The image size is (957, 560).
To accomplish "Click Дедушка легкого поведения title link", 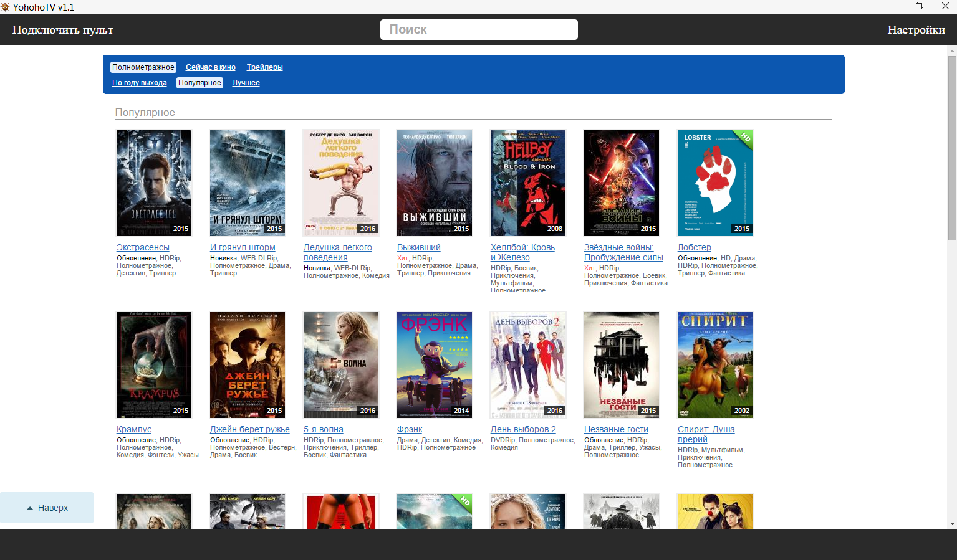I will 338,252.
